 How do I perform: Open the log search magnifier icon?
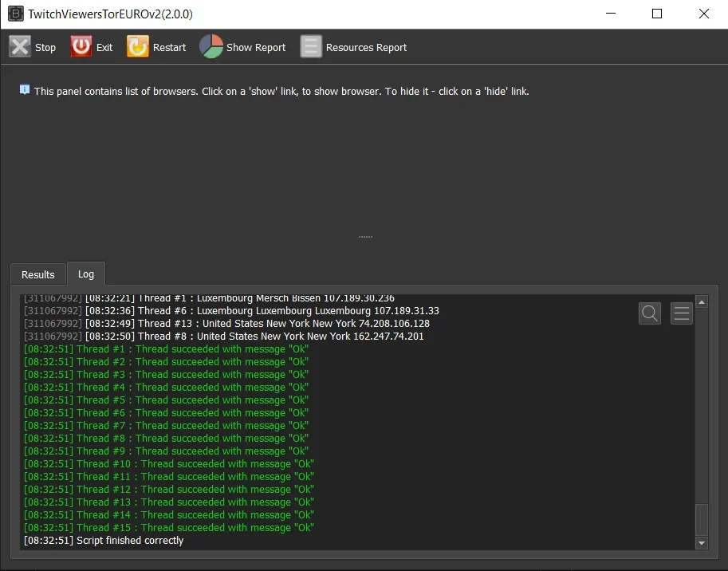point(650,313)
